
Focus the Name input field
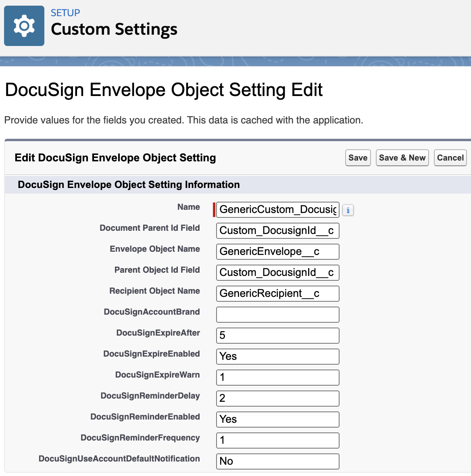(x=278, y=210)
